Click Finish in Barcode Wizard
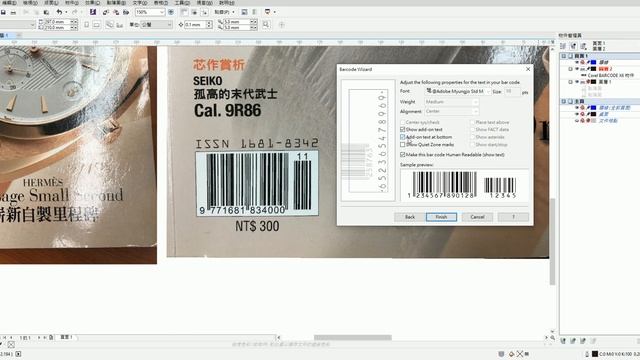Screen dimensions: 640x360 pos(441,217)
